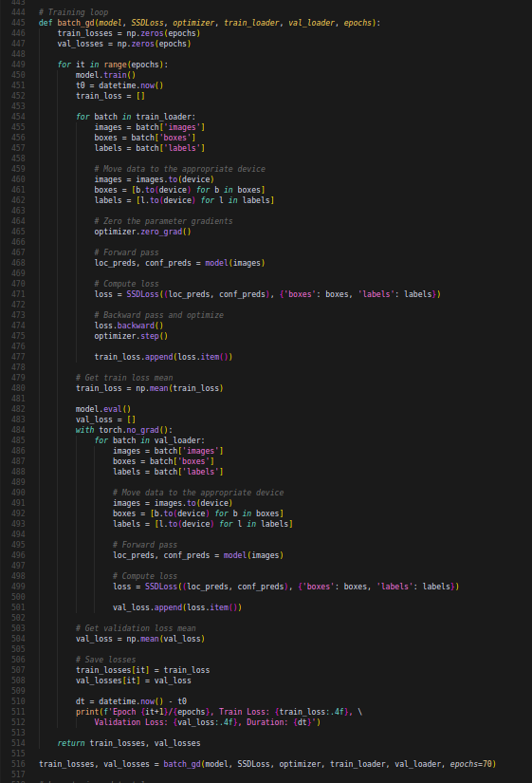Click 'with torch.no_grad():' line
532x783 pixels.
coord(124,431)
